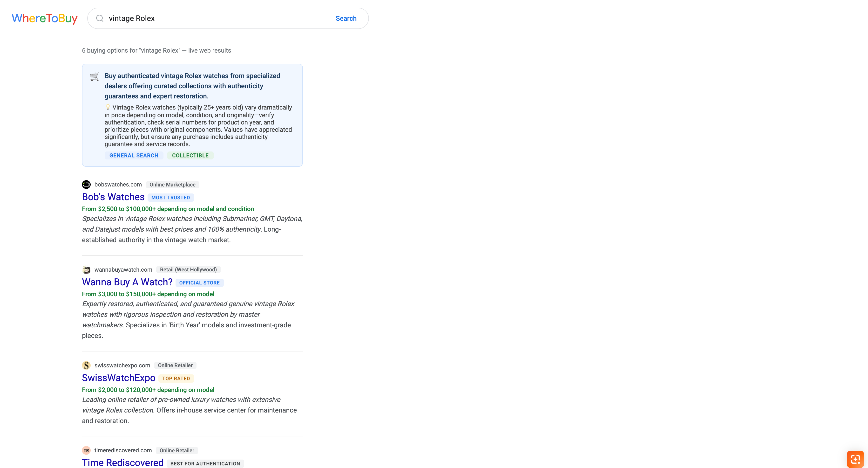868x468 pixels.
Task: Open the SwissWatchExpo result
Action: click(x=119, y=378)
